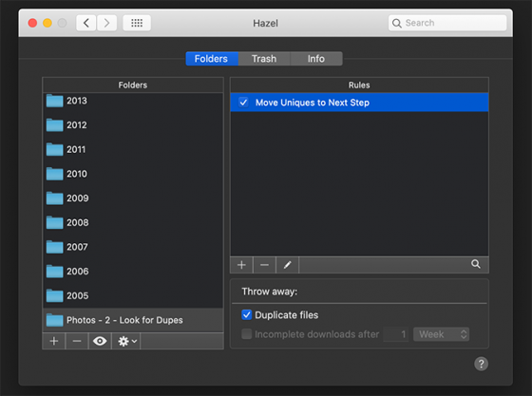The image size is (532, 396).
Task: Select the 2012 folder icon
Action: coord(55,125)
